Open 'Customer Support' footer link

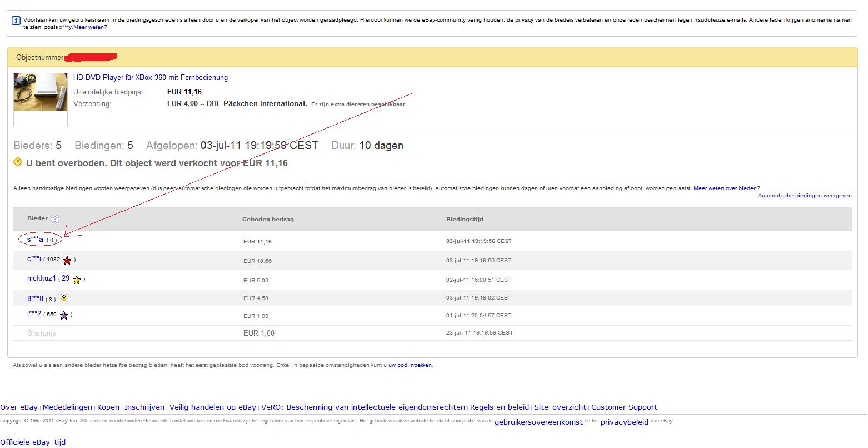pyautogui.click(x=624, y=407)
